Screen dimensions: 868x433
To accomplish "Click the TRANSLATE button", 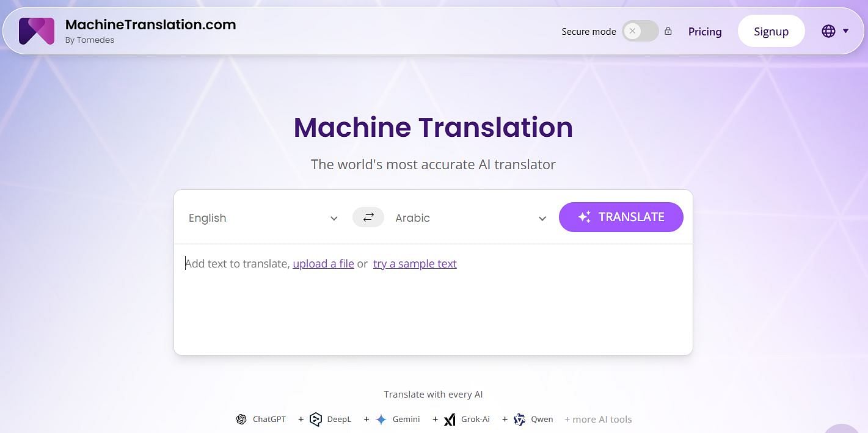I will (x=621, y=217).
